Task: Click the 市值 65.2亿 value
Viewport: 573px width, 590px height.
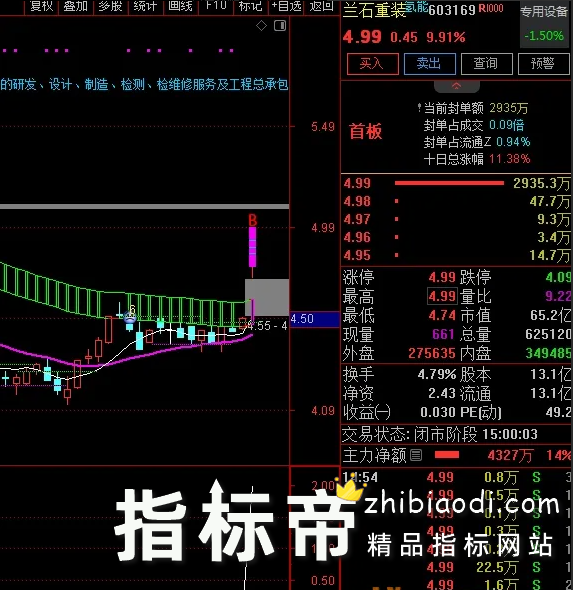Action: click(x=551, y=315)
